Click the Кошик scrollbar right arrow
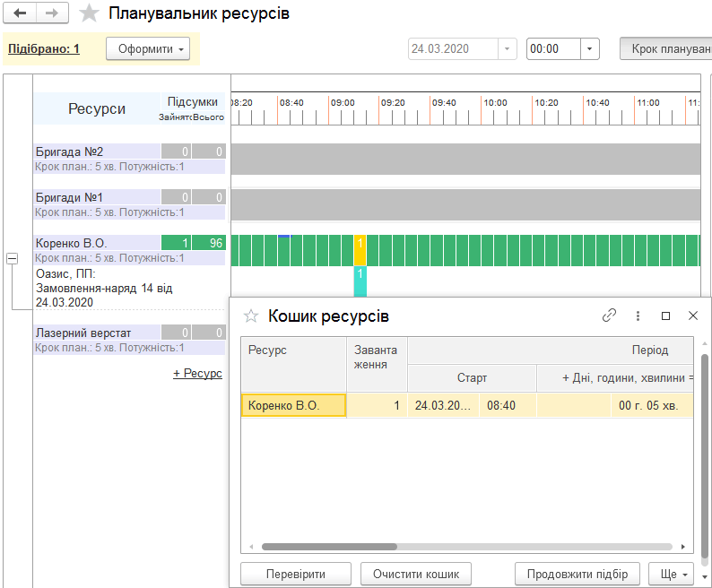Viewport: 712px width, 588px height. point(683,547)
